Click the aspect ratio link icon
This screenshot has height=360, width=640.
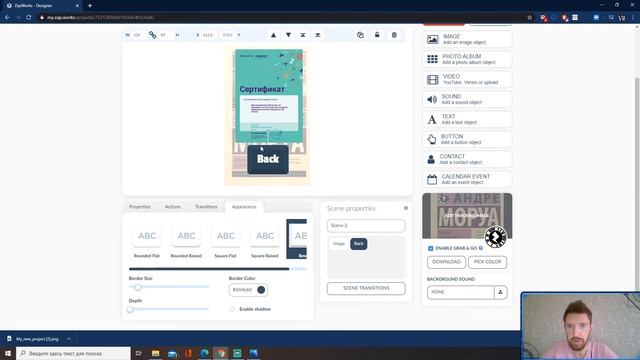152,35
